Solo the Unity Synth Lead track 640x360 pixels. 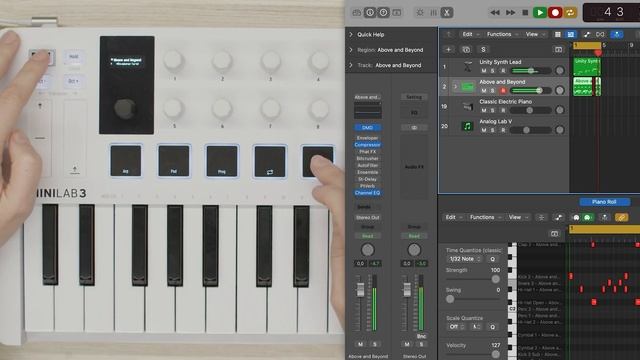pyautogui.click(x=493, y=71)
